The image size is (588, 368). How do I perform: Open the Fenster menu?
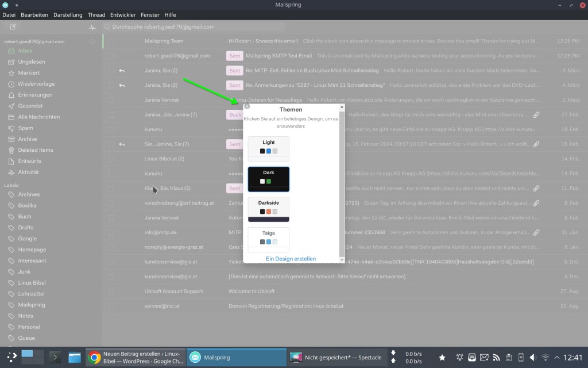150,14
